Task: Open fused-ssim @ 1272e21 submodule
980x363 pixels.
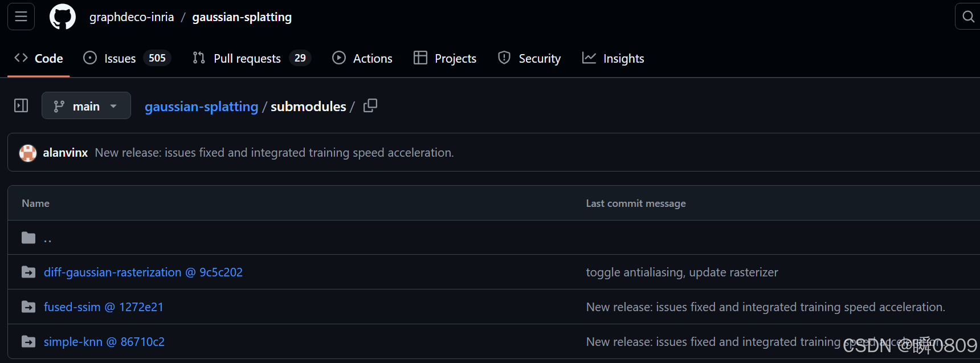Action: click(104, 307)
